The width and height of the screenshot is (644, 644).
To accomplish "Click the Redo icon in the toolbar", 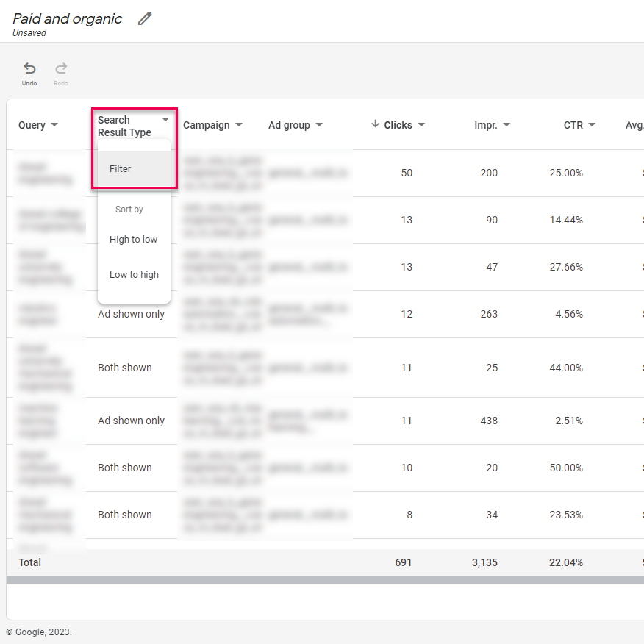I will pyautogui.click(x=60, y=68).
